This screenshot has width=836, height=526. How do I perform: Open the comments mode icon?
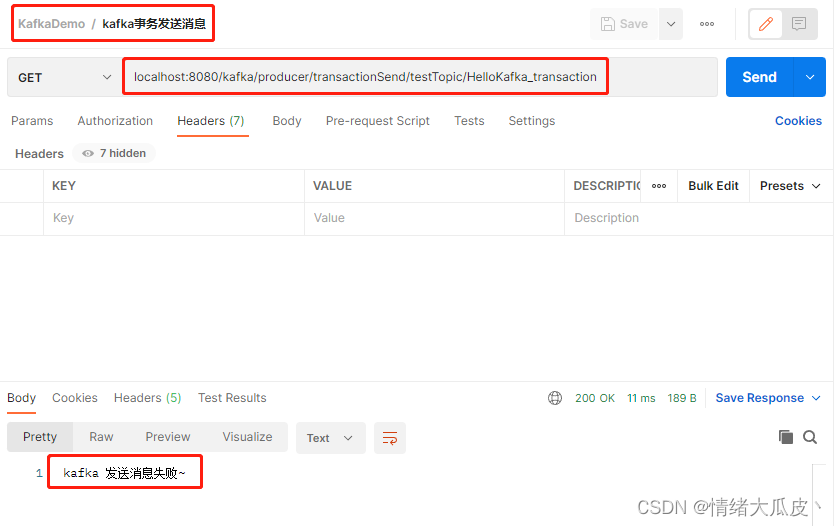799,24
